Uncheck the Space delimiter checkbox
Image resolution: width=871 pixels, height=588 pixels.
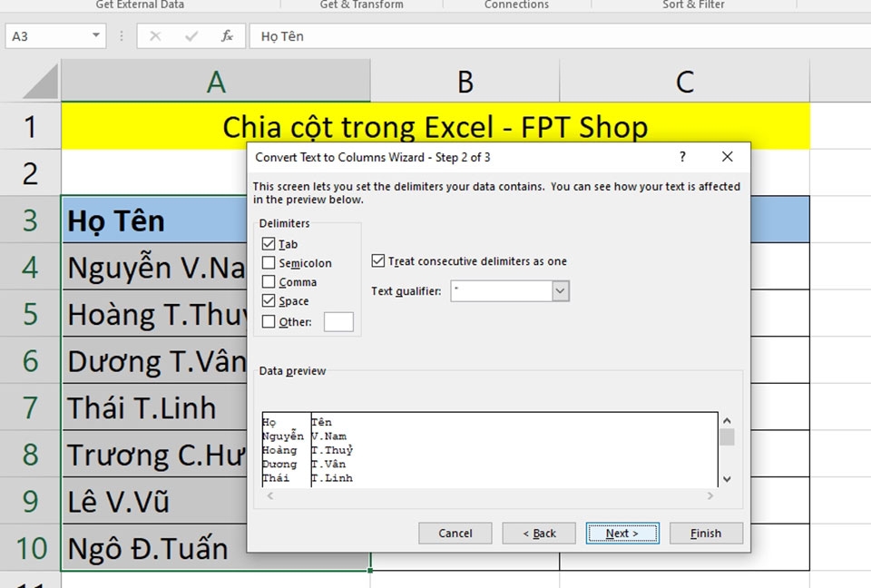[269, 300]
